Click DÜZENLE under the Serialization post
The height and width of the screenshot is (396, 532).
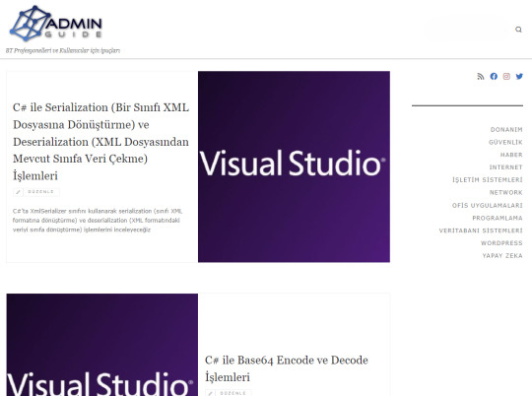[x=40, y=192]
